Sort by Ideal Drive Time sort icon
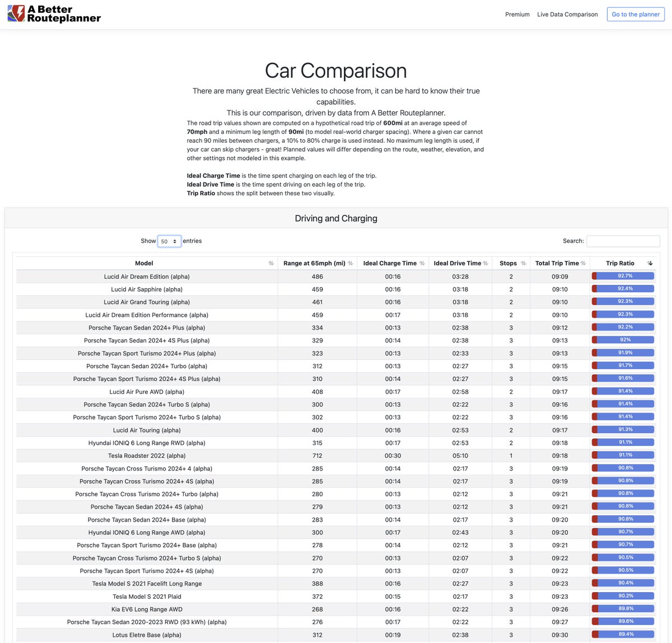672x643 pixels. coord(486,264)
